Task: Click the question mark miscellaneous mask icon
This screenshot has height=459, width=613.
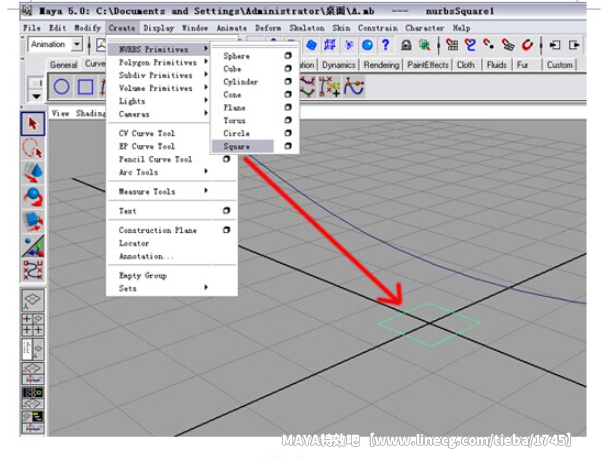Action: 385,45
